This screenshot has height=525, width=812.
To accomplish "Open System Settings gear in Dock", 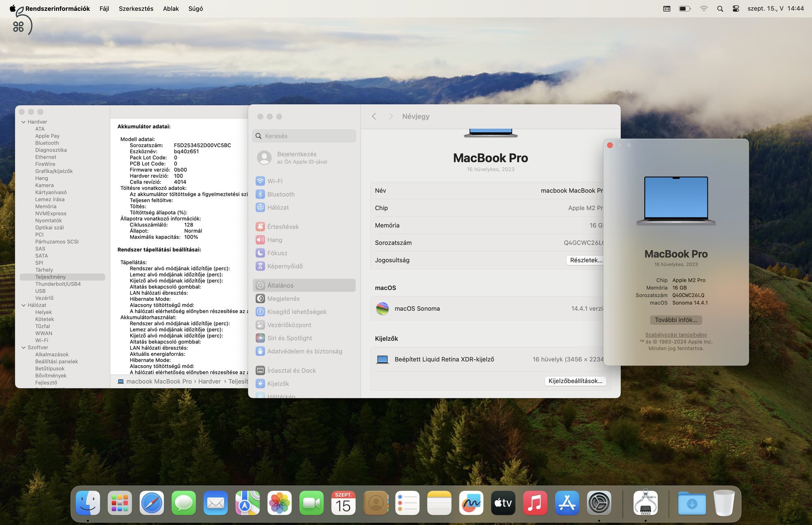I will tap(599, 503).
